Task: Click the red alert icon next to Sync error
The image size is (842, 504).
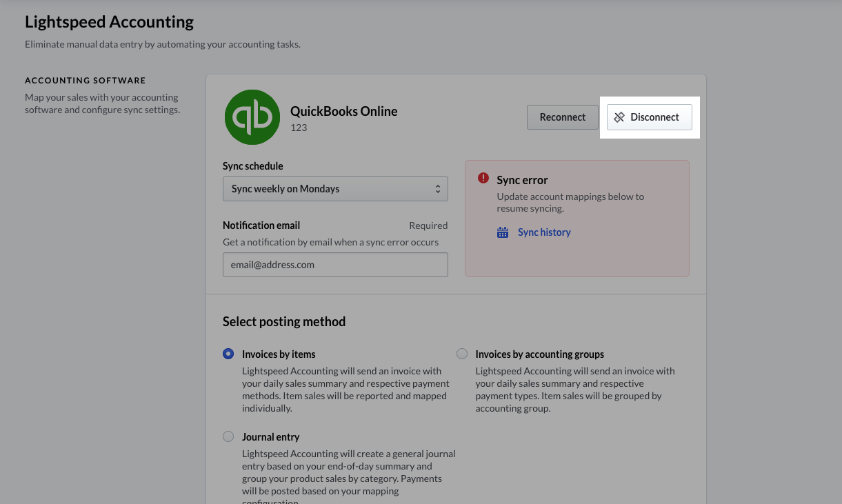Action: click(x=483, y=178)
